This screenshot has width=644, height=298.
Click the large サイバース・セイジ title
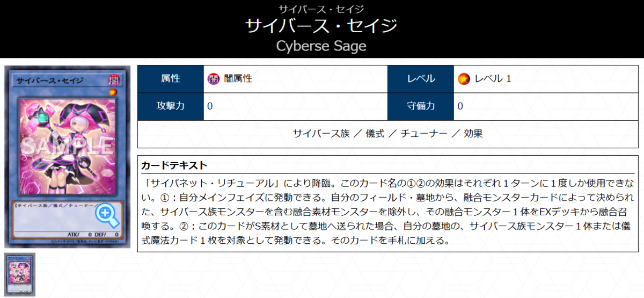coord(321,26)
